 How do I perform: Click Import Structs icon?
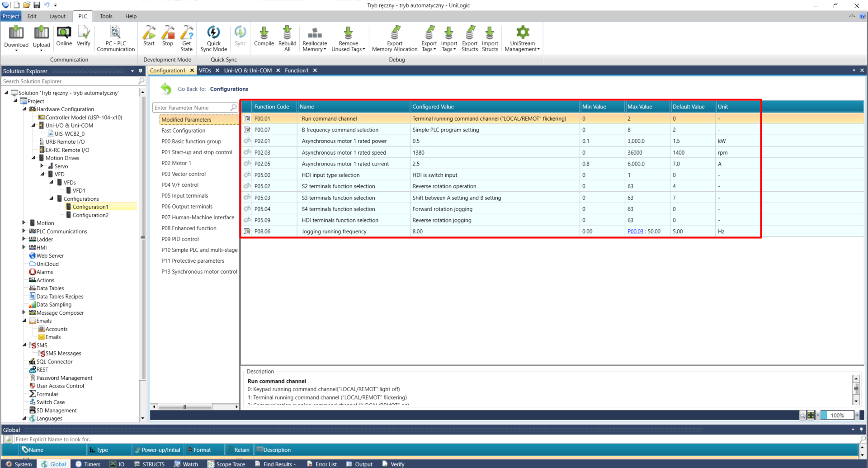pos(490,38)
